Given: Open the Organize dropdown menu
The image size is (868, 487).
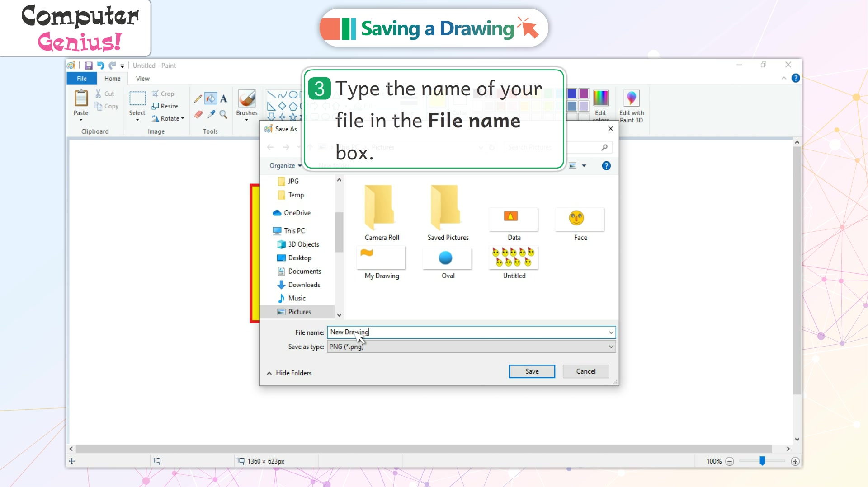Looking at the screenshot, I should (x=285, y=166).
